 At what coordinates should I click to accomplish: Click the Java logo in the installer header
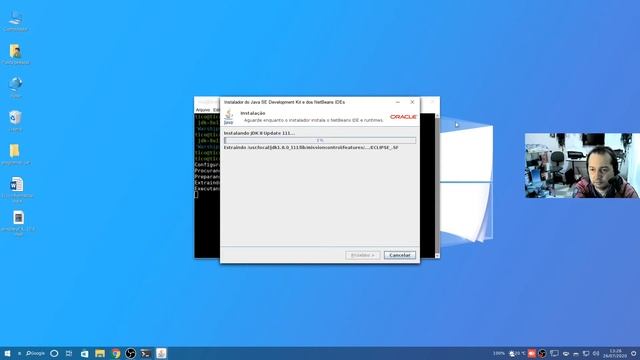click(229, 117)
